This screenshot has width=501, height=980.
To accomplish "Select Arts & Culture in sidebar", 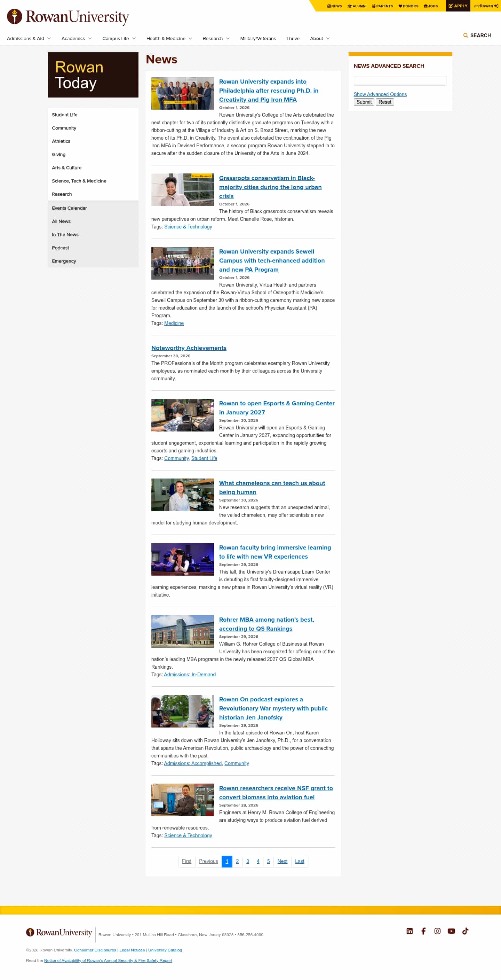I will (66, 168).
